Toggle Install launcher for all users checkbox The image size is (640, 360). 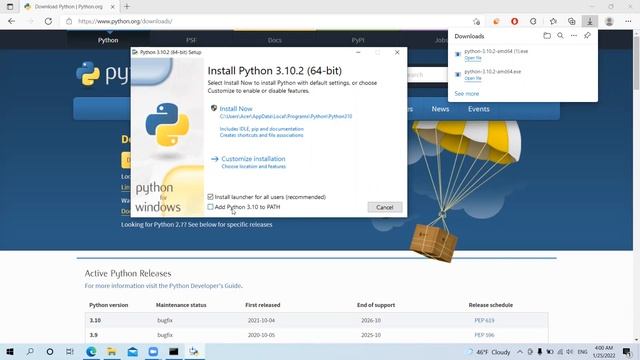tap(210, 197)
